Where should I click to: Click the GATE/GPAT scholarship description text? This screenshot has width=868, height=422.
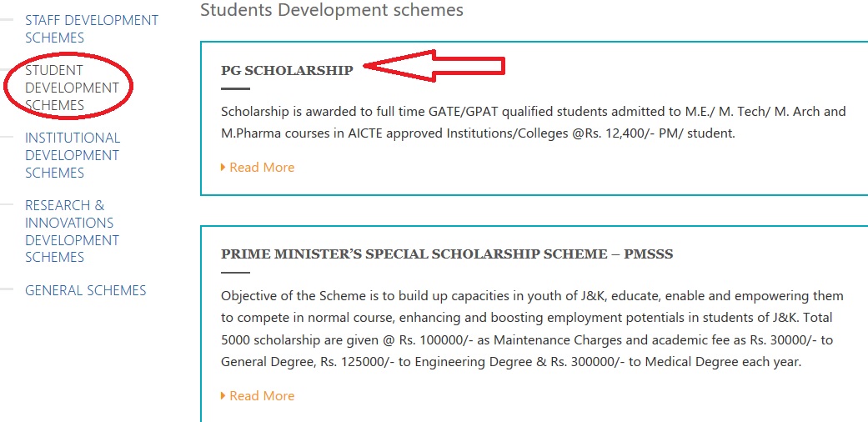[x=533, y=123]
